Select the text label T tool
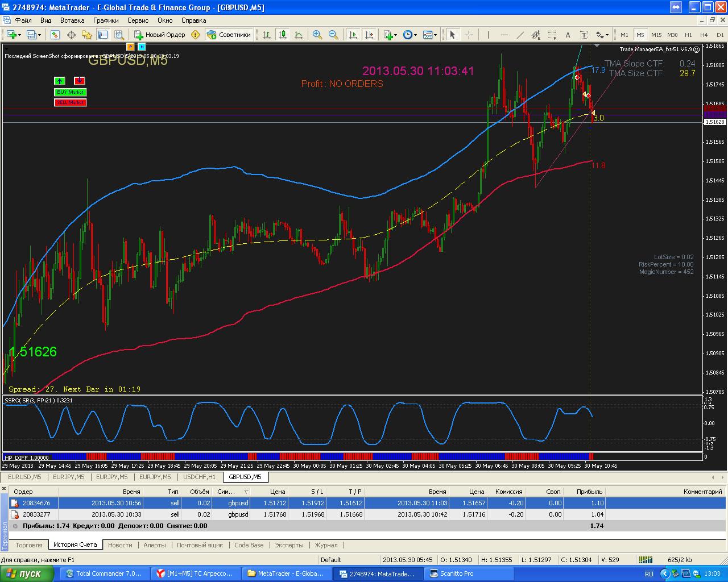 pyautogui.click(x=584, y=35)
